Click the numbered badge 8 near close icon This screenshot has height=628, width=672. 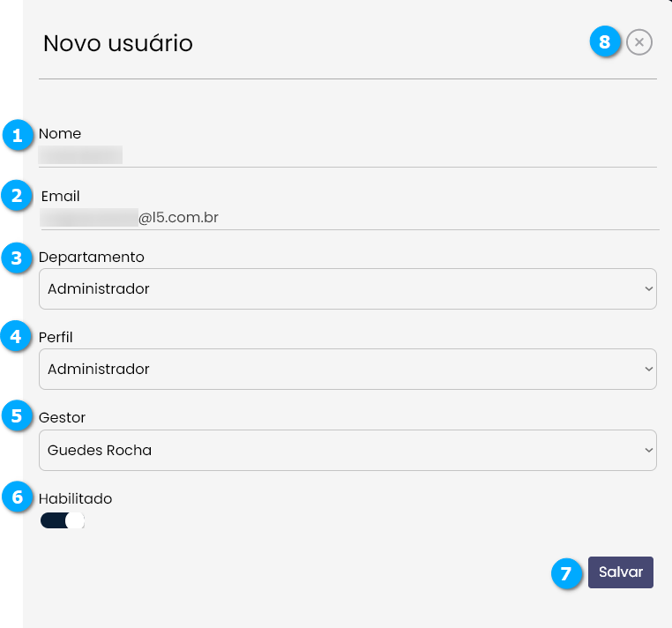tap(604, 42)
